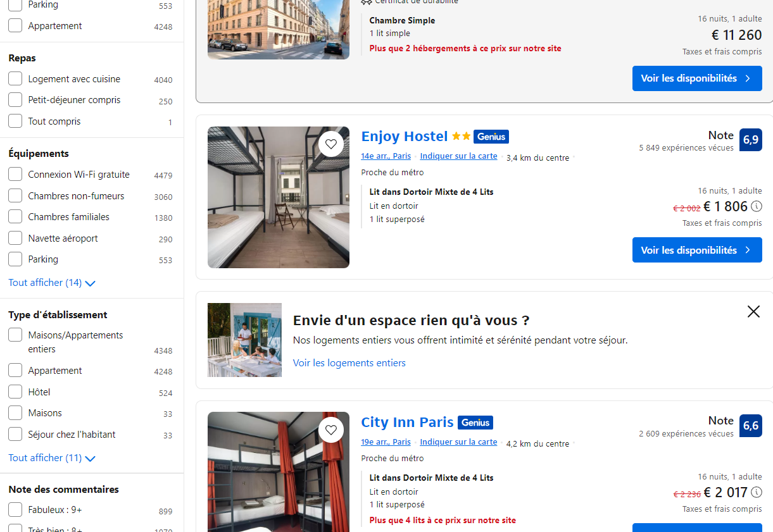This screenshot has width=773, height=532.
Task: Click 'Lit dans Dortoir Mixte de 4 Lits' for Enjoy Hostel
Action: [432, 192]
